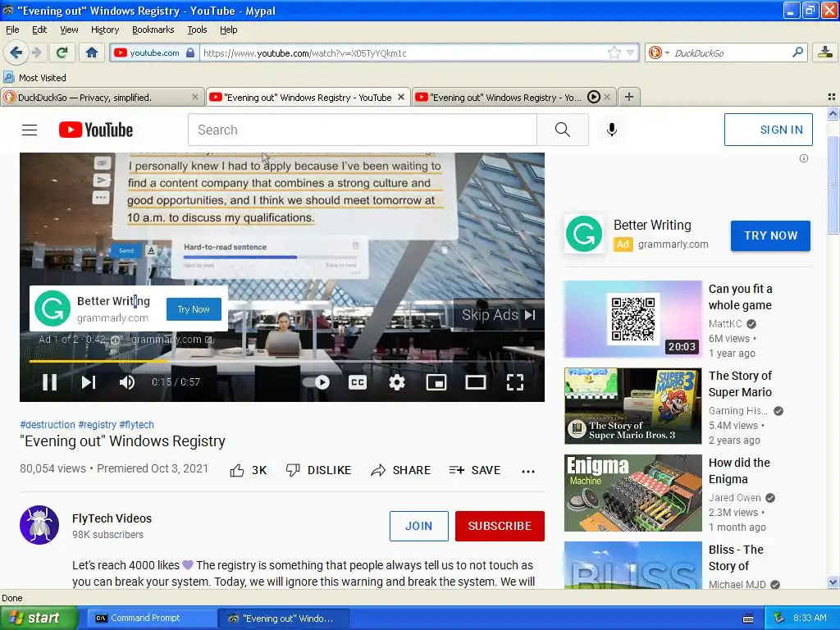
Task: Reload the page with the refresh icon
Action: pyautogui.click(x=62, y=52)
